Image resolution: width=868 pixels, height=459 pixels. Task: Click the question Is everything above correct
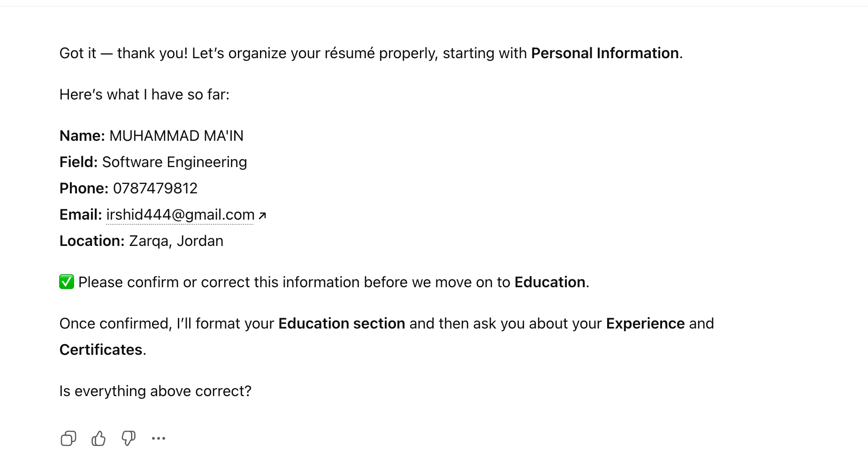coord(155,391)
